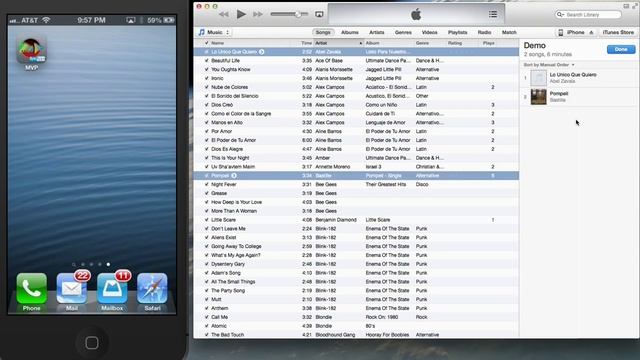Click the Plays column header
The height and width of the screenshot is (360, 640).
pyautogui.click(x=489, y=43)
